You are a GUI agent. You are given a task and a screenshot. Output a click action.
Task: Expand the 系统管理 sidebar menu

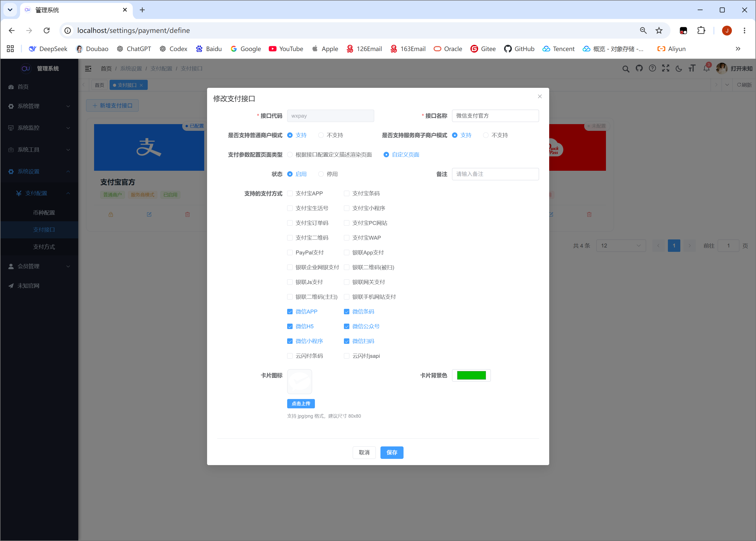coord(39,106)
